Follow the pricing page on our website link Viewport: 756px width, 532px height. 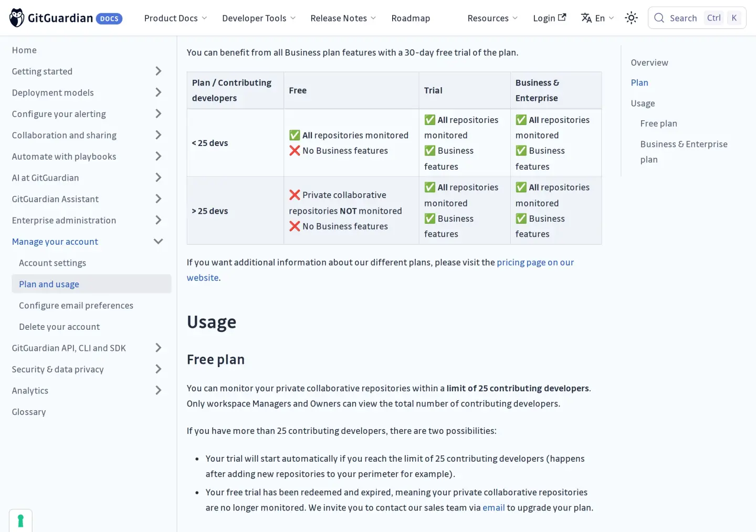tap(535, 262)
